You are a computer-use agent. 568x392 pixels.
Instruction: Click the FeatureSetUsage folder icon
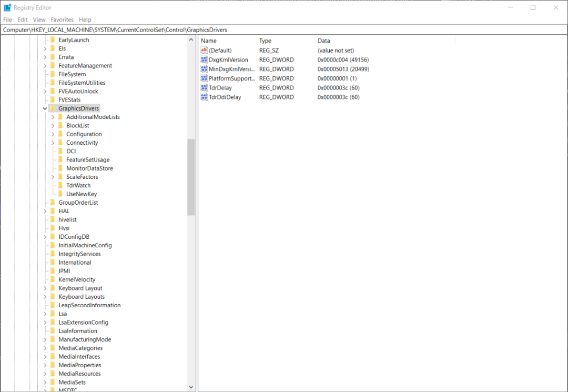click(60, 160)
